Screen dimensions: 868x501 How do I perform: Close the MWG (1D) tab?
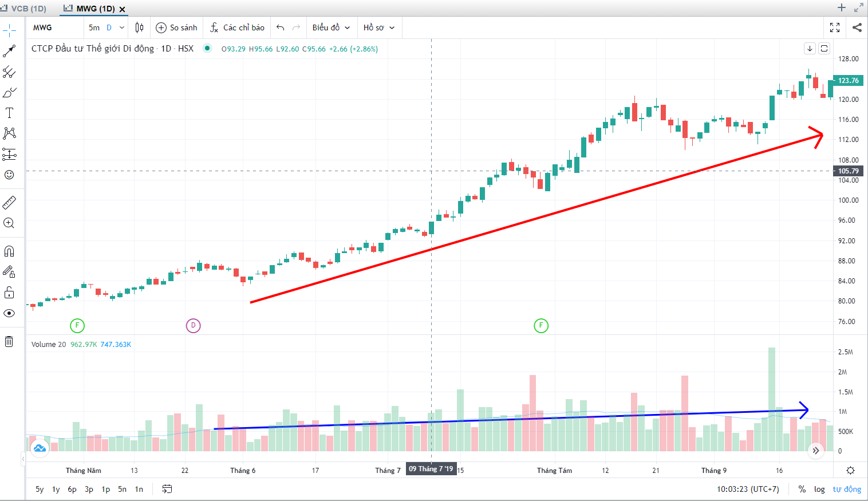click(x=123, y=9)
